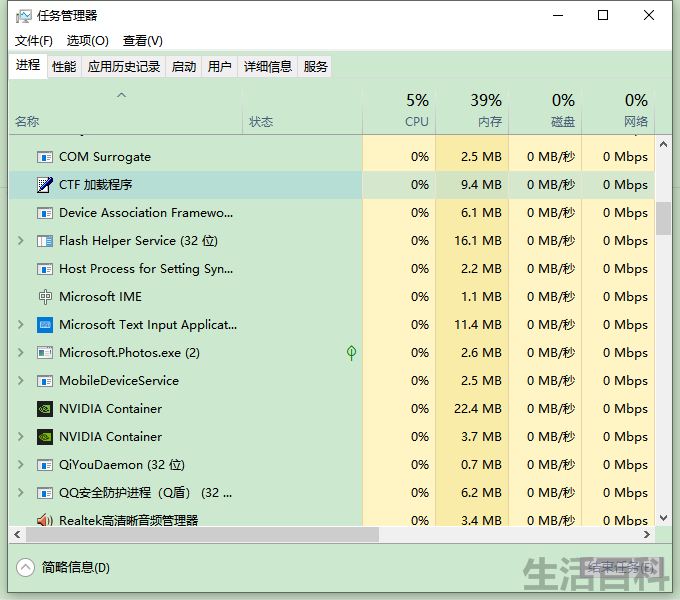
Task: Click the MobileDeviceService icon
Action: pyautogui.click(x=45, y=381)
